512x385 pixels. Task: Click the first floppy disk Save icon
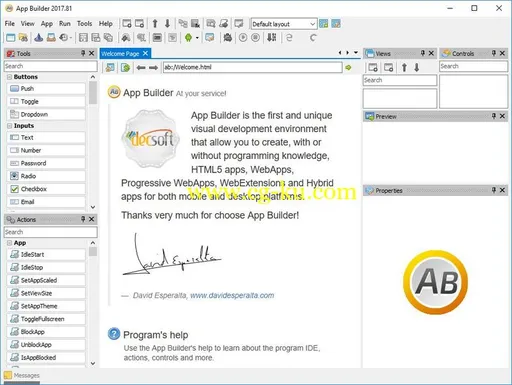point(83,38)
